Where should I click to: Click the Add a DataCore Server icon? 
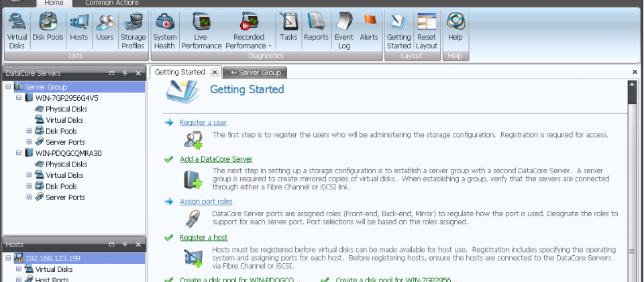pos(193,179)
